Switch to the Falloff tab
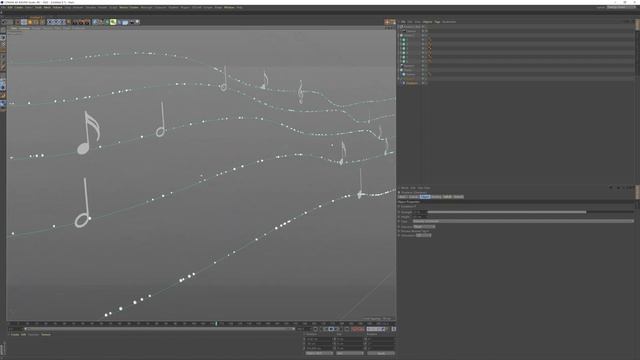The width and height of the screenshot is (640, 360). [447, 197]
